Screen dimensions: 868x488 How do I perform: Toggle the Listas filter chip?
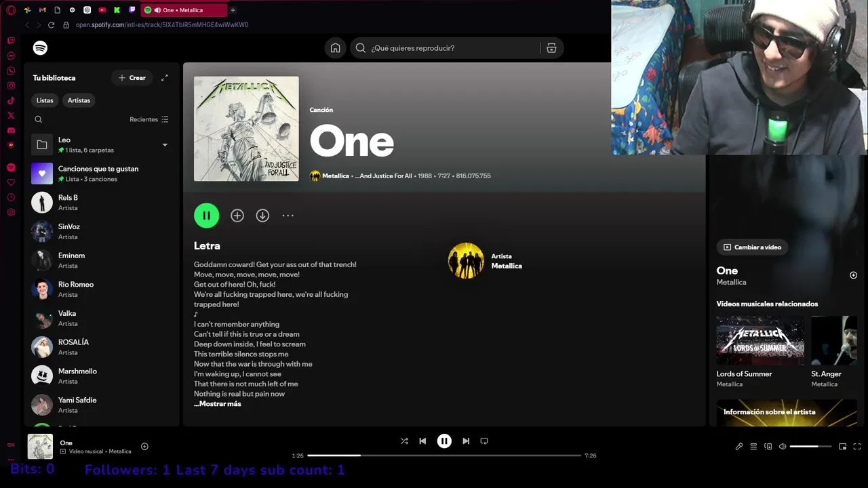coord(45,100)
